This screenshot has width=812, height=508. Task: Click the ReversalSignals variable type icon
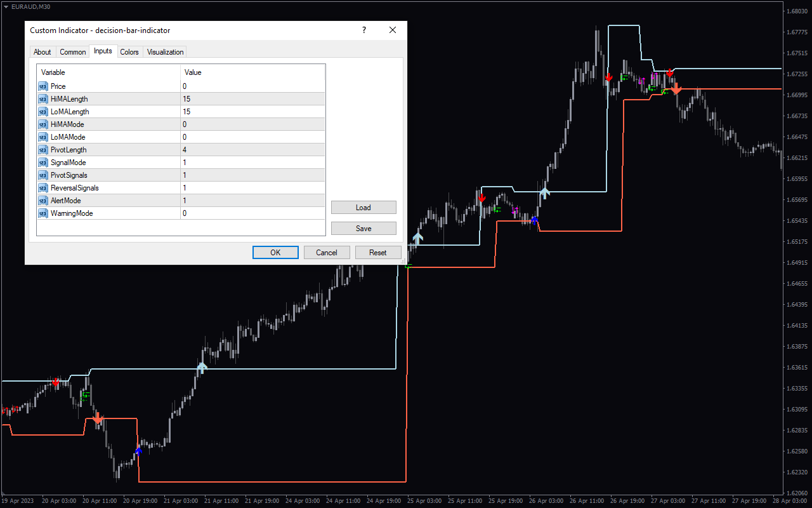[43, 188]
